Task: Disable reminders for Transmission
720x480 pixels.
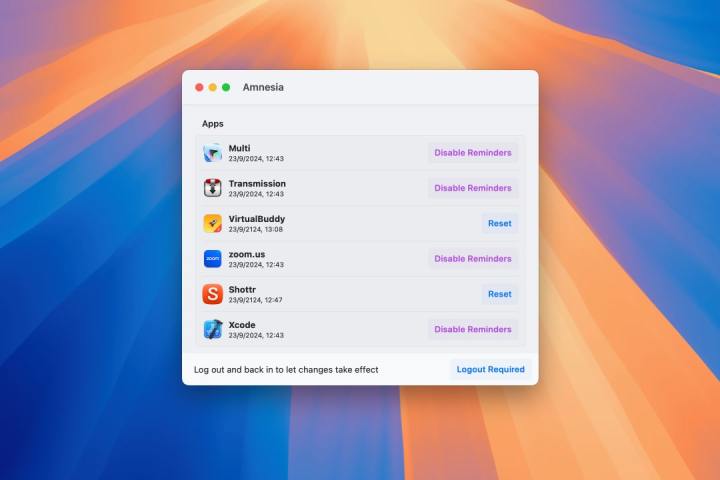Action: point(473,188)
